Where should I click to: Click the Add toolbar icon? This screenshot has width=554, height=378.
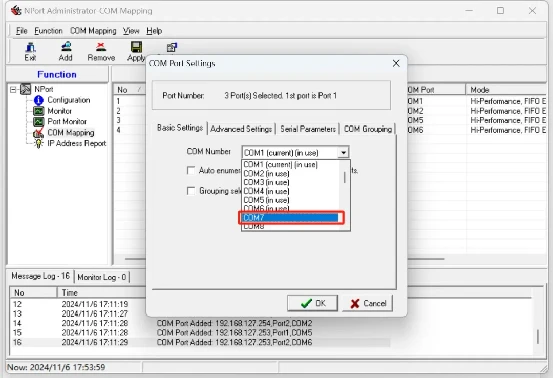[66, 52]
